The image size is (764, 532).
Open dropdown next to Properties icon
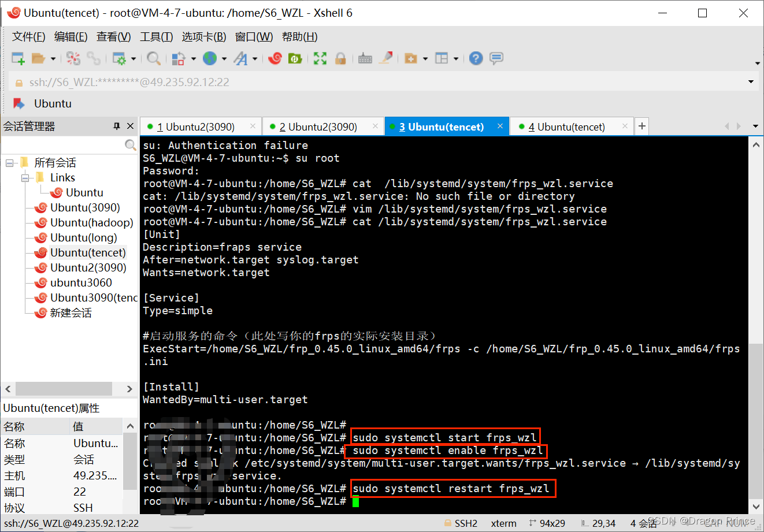[x=133, y=58]
